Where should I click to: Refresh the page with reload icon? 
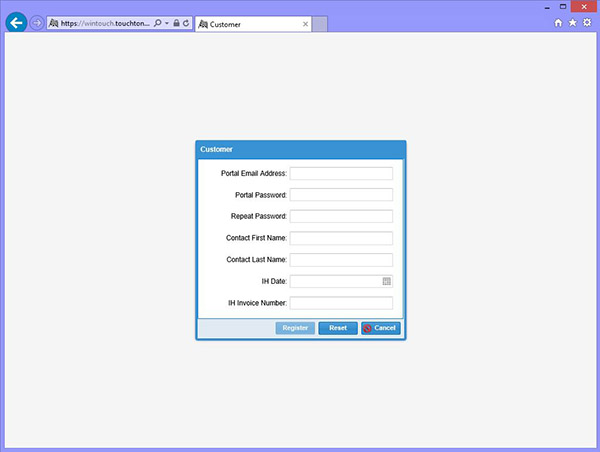click(x=186, y=23)
